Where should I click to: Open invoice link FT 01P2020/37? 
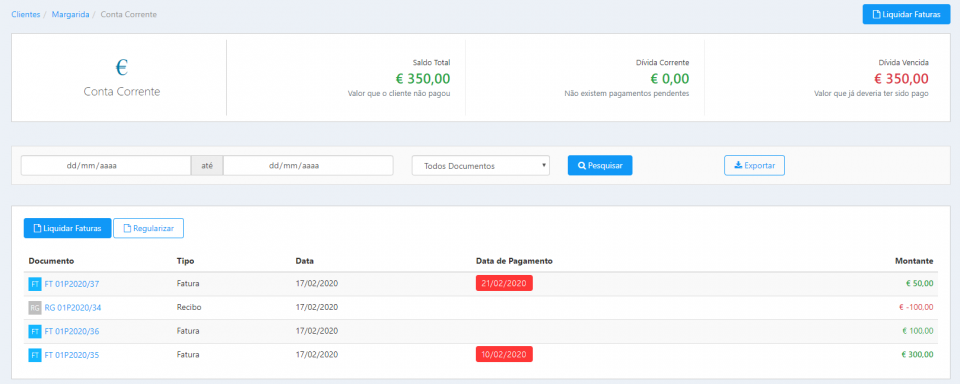pos(72,284)
